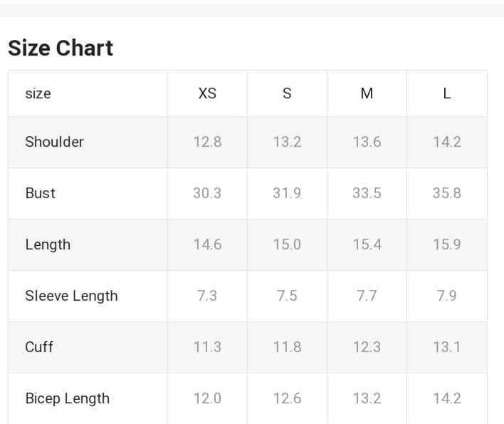Click the S bicep length value 12.6
504x424 pixels.
(287, 398)
